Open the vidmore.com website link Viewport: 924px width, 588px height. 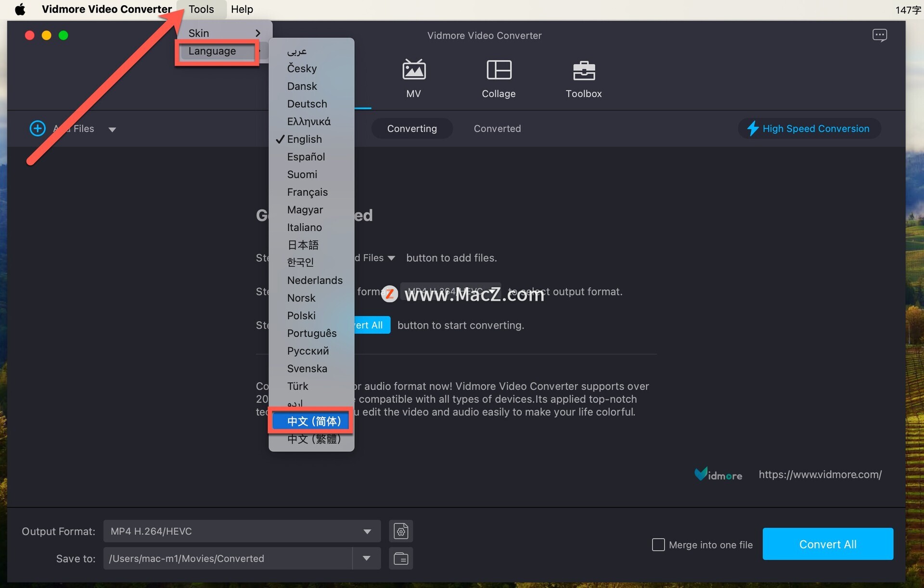coord(820,474)
